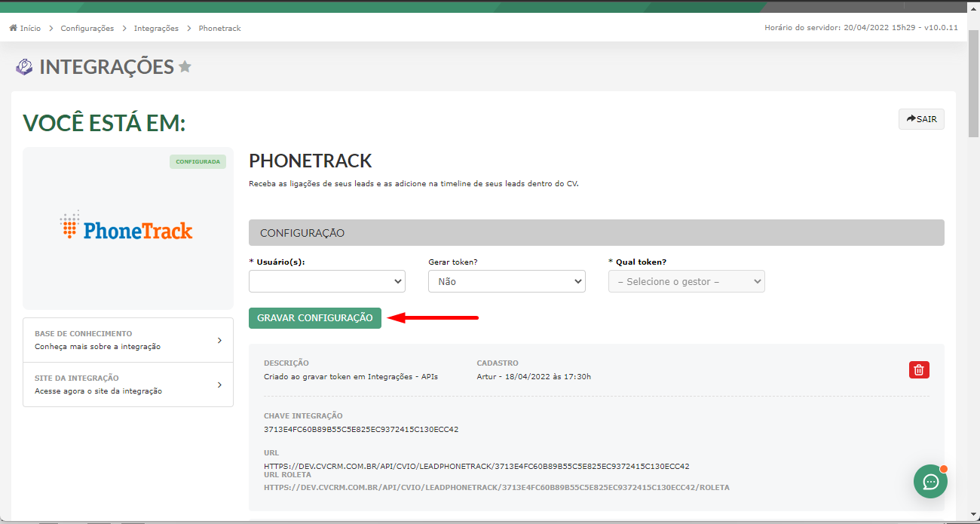
Task: Select the URL Roleta address text
Action: tap(497, 487)
